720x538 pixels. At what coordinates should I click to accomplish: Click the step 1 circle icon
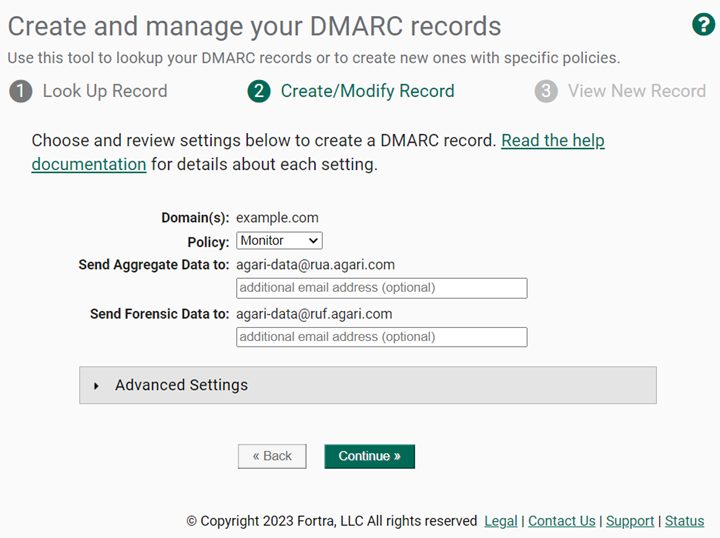click(21, 91)
